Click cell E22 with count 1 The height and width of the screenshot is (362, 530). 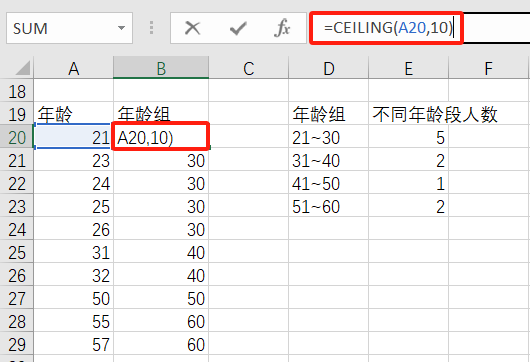(408, 182)
